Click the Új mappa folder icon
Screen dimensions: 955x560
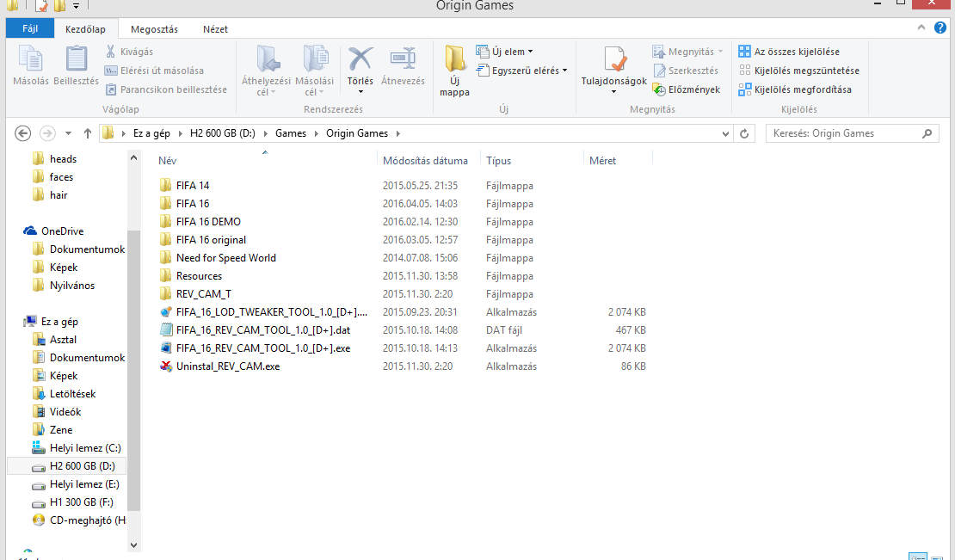pos(454,60)
